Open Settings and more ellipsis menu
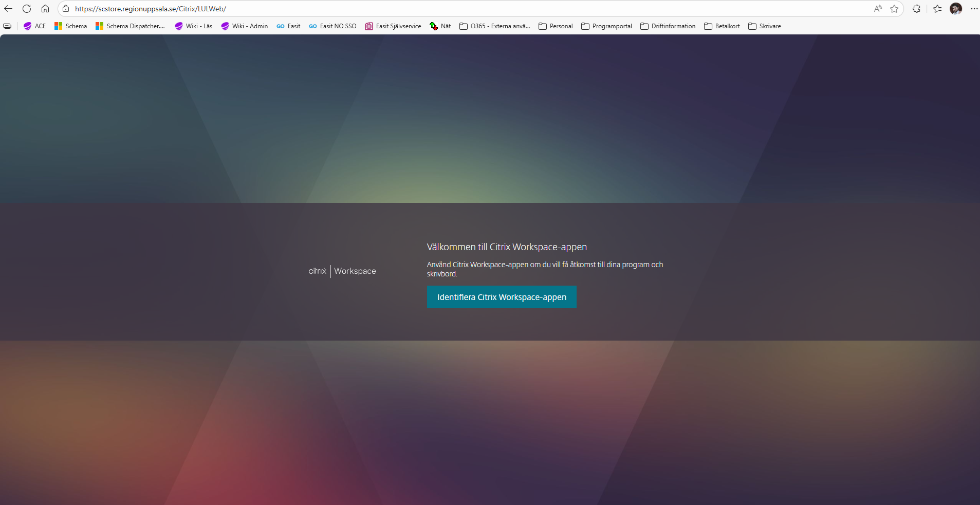Screen dimensions: 980x505 974,9
